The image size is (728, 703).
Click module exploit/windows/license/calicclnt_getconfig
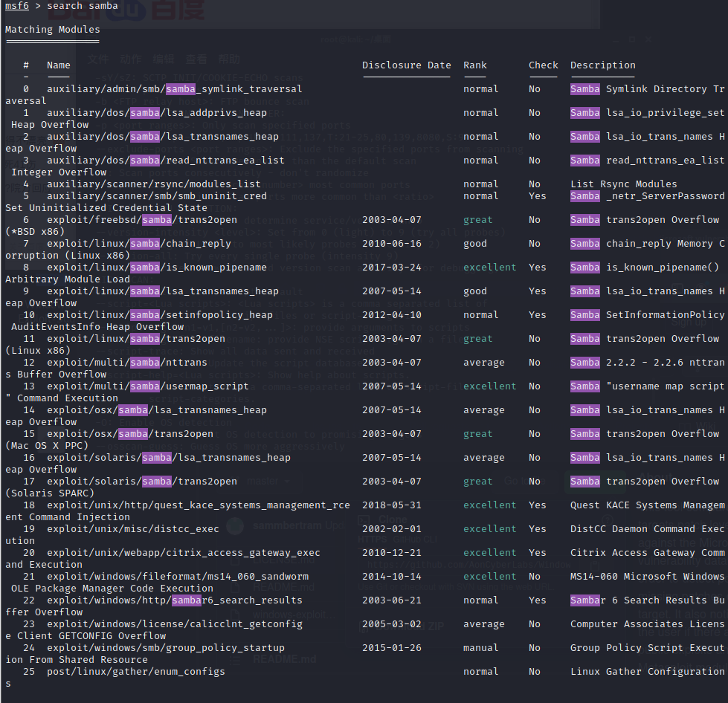point(175,624)
